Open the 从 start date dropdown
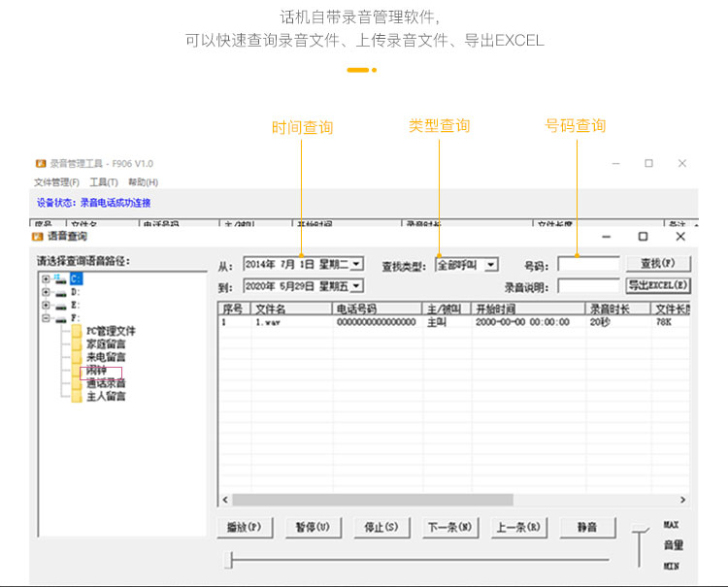 (356, 264)
